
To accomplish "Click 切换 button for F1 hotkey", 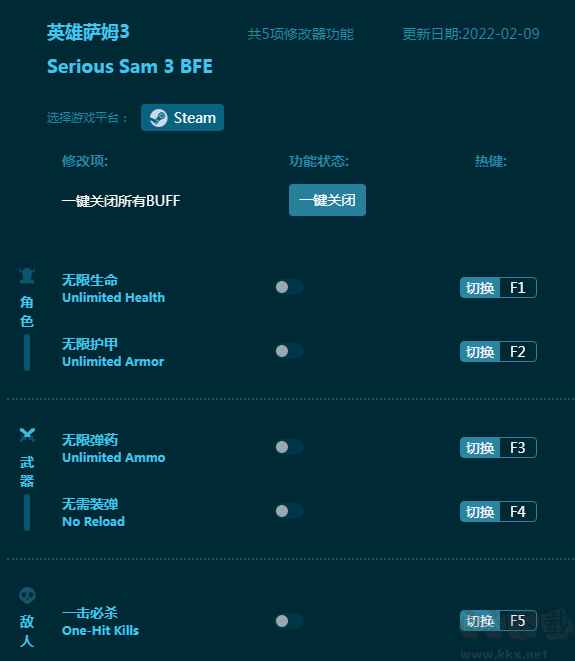I will point(480,288).
